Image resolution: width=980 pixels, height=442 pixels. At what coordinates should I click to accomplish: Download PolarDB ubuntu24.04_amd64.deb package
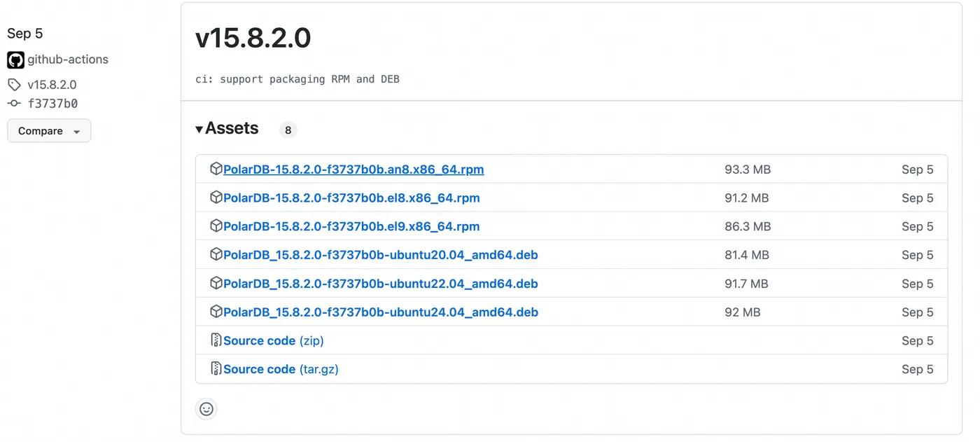[381, 312]
